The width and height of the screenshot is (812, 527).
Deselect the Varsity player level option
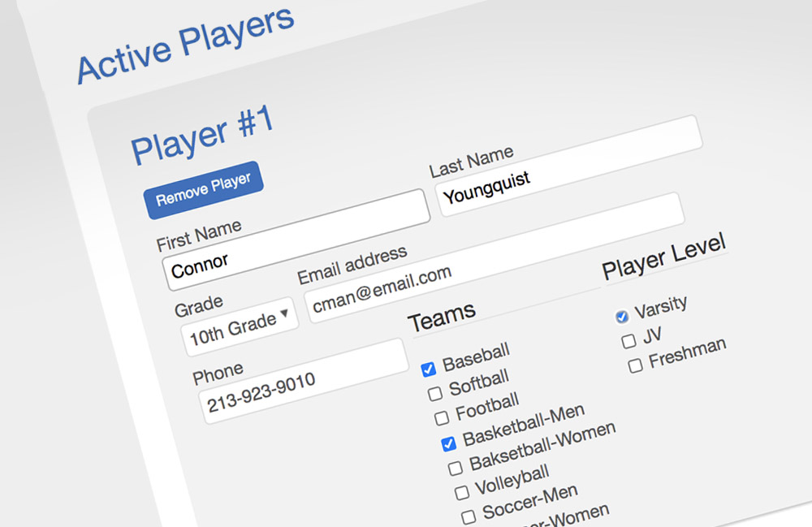621,317
